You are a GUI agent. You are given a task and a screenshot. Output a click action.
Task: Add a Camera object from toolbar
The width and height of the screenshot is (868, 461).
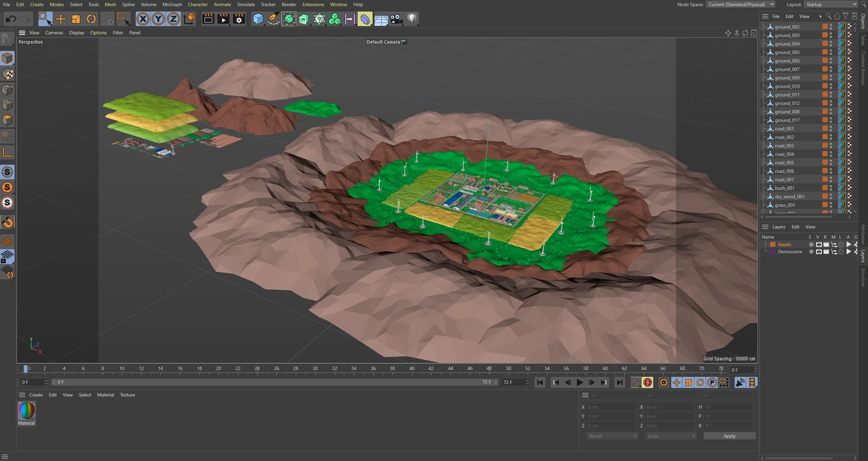point(396,19)
